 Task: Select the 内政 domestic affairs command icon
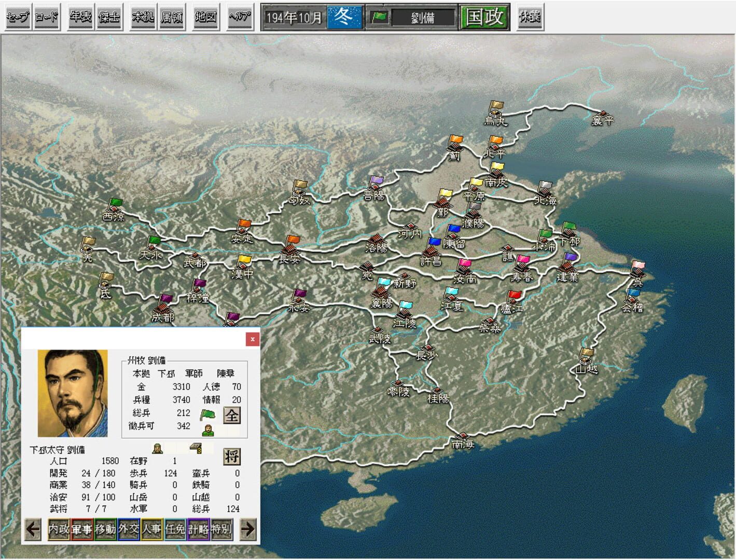coord(58,530)
